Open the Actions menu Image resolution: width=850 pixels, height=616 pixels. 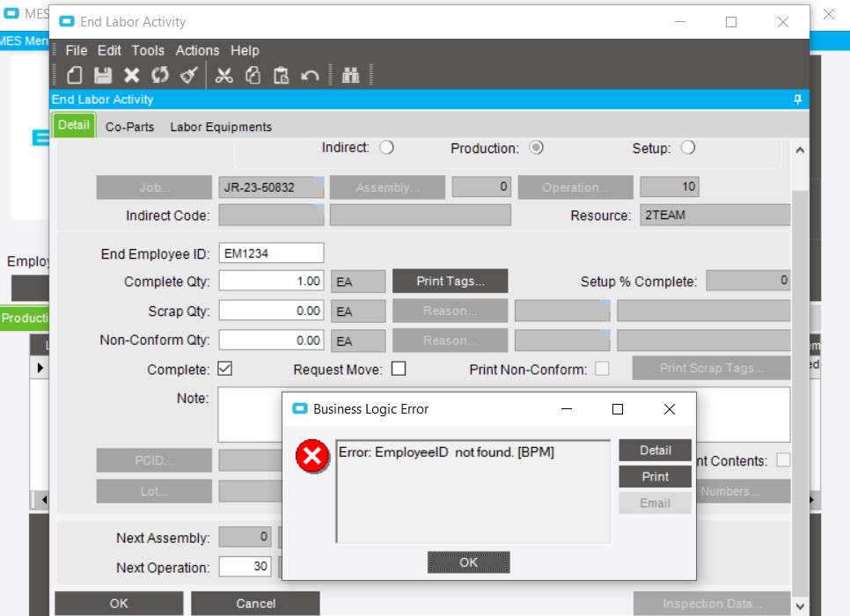[197, 50]
